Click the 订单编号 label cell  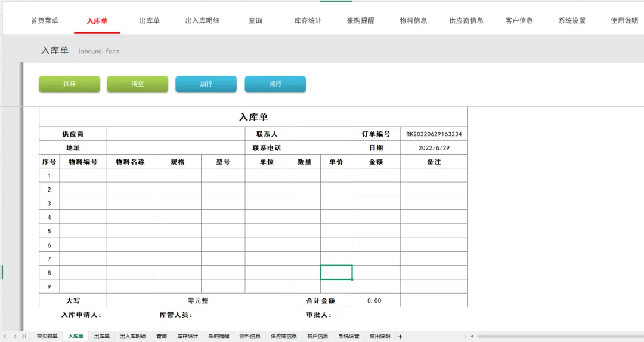[376, 134]
